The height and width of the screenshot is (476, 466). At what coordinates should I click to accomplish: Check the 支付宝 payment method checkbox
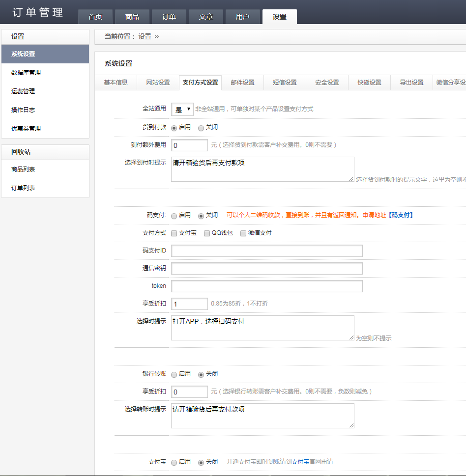point(174,233)
